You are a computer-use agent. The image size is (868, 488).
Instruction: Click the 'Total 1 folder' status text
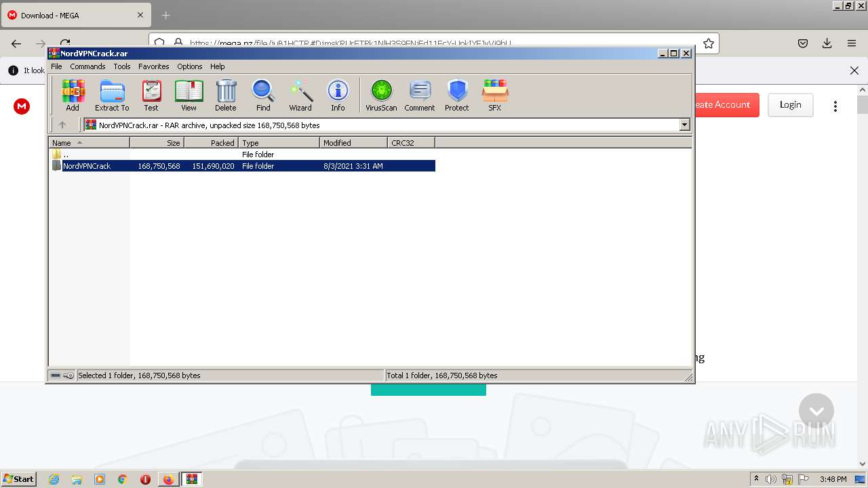click(442, 375)
